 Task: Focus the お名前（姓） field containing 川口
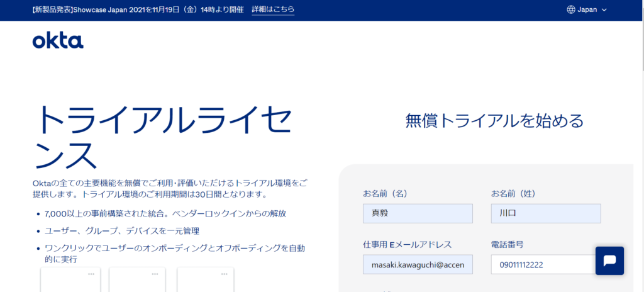tap(546, 213)
